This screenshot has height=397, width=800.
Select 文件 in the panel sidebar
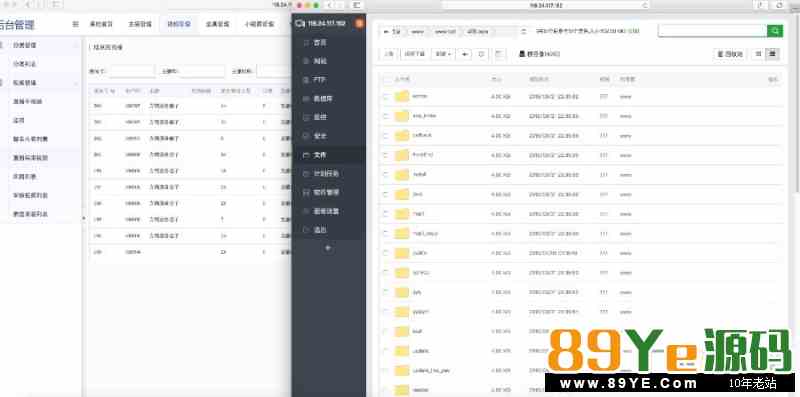tap(329, 155)
